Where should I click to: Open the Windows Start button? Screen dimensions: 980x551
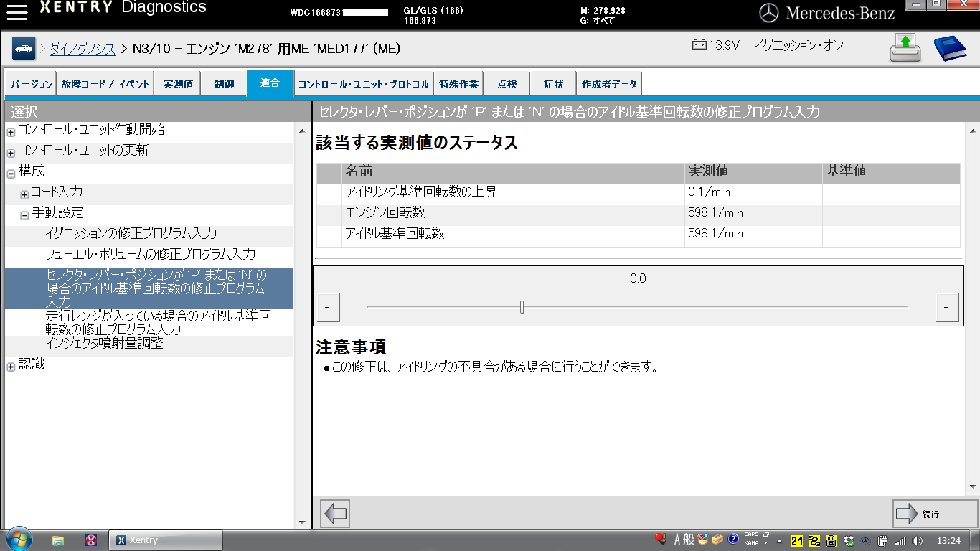click(x=18, y=540)
